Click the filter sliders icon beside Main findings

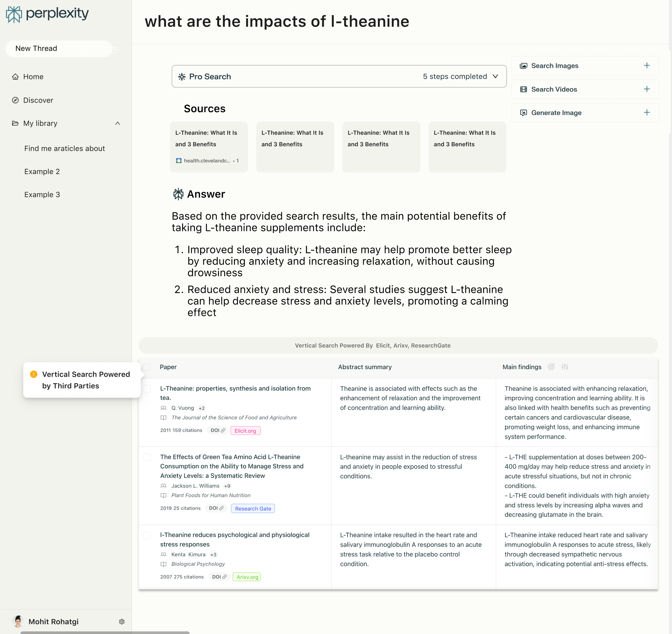[564, 367]
